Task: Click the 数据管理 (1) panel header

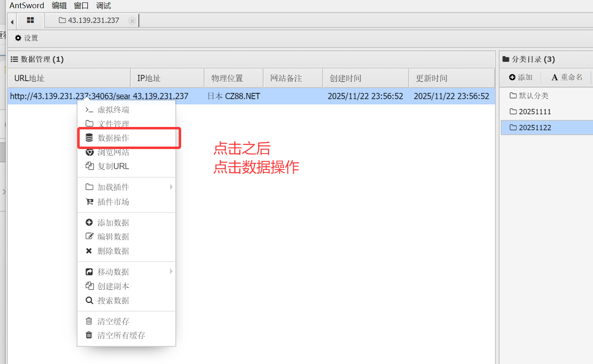Action: coord(251,59)
